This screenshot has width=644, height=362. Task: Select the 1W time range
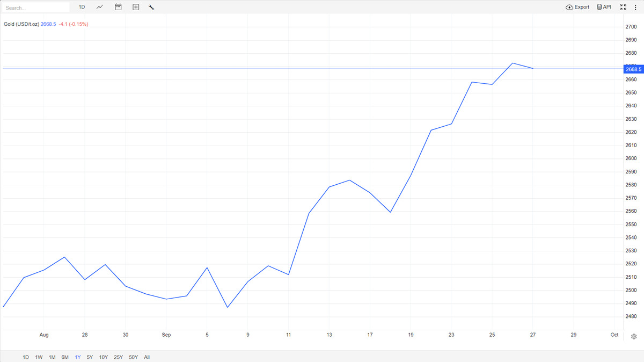click(x=39, y=357)
